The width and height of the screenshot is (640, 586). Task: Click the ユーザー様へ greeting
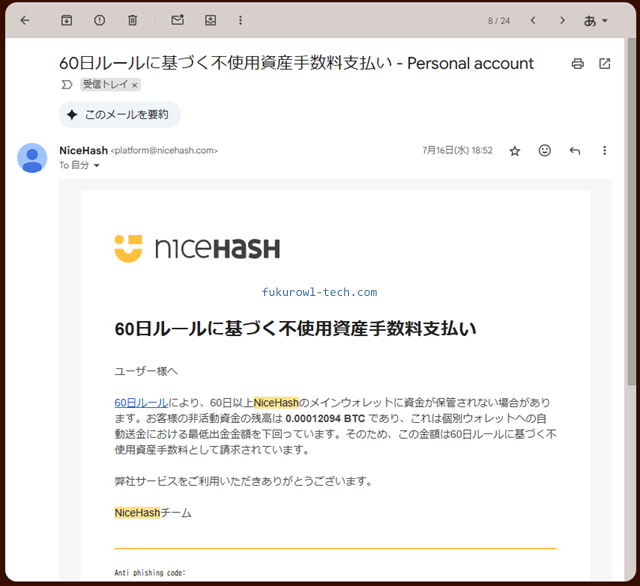point(146,371)
